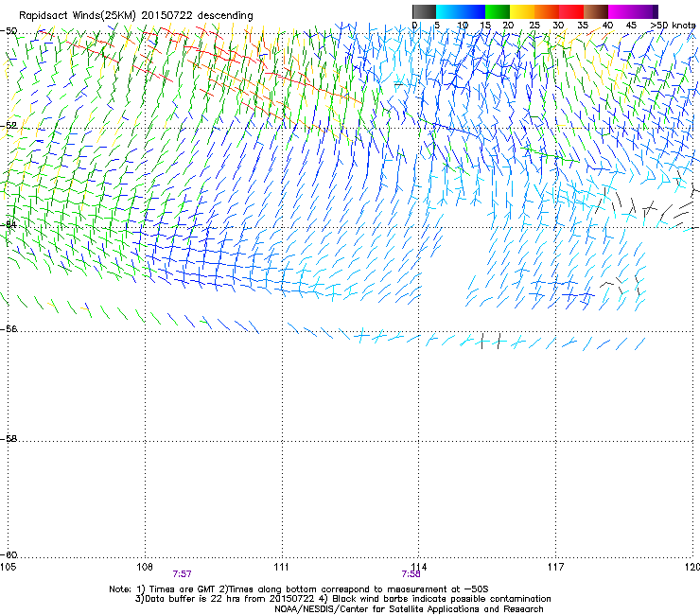Click the latitude label '-58'
The height and width of the screenshot is (615, 700).
point(9,439)
